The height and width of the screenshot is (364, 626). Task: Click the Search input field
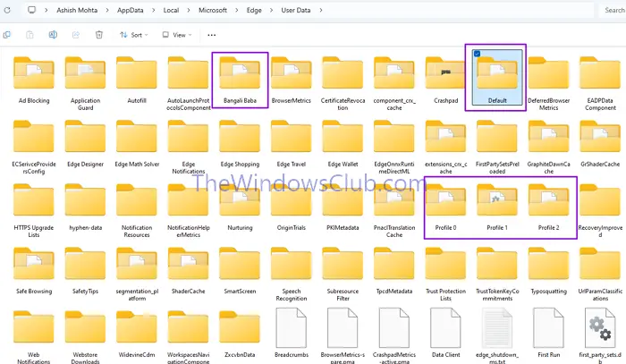[613, 11]
